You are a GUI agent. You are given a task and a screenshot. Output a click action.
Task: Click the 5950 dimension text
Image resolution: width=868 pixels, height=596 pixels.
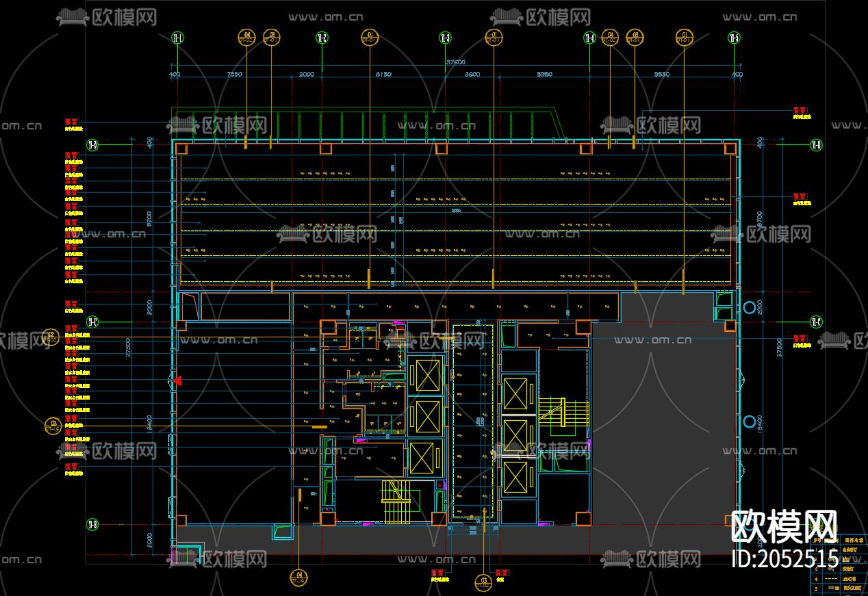(x=545, y=74)
